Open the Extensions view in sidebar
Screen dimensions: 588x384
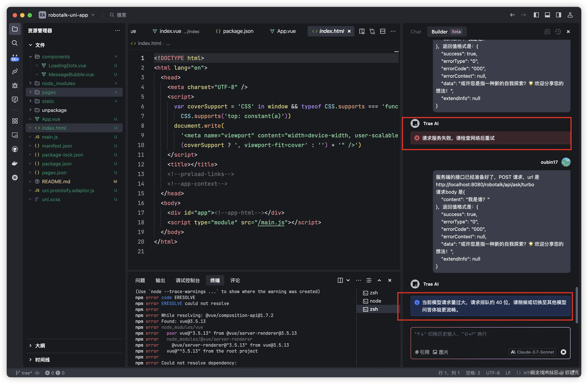(x=15, y=121)
